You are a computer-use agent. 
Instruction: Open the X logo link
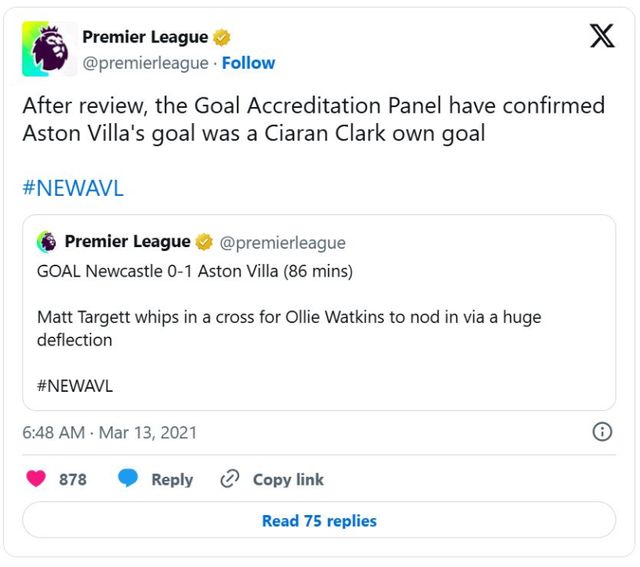coord(601,37)
